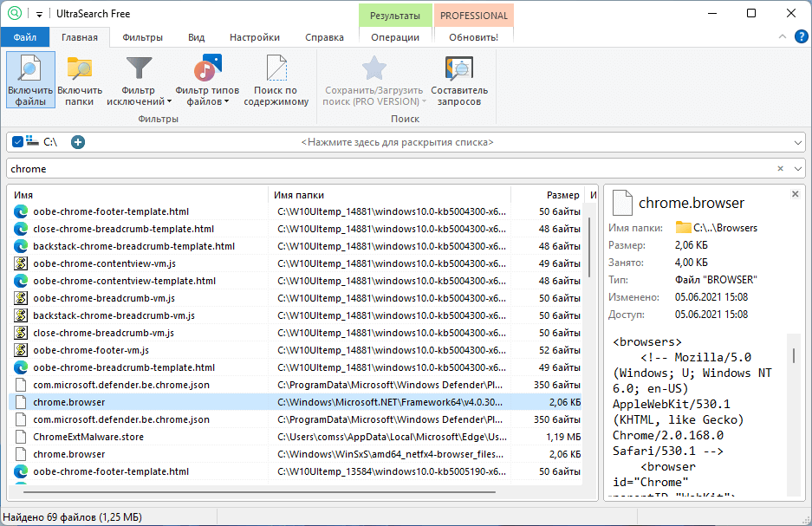This screenshot has width=812, height=526.
Task: Select the file icon of ChromeExtMalware.store
Action: point(20,437)
